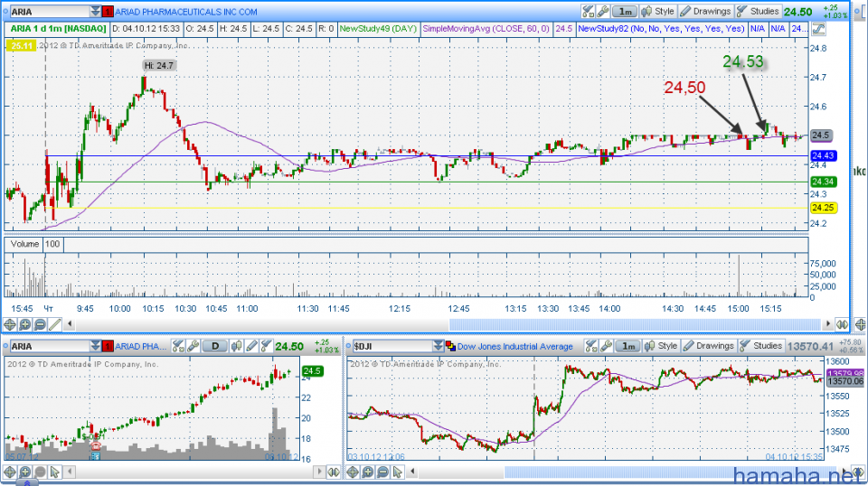Image resolution: width=868 pixels, height=486 pixels.
Task: Zoom out using magnifier minus under top chart
Action: pos(40,324)
